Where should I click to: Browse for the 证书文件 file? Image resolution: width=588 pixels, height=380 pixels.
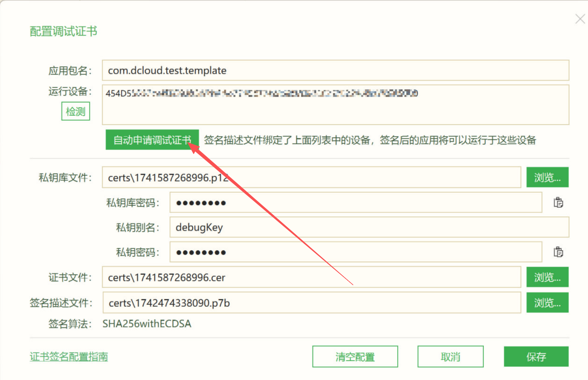click(x=547, y=277)
